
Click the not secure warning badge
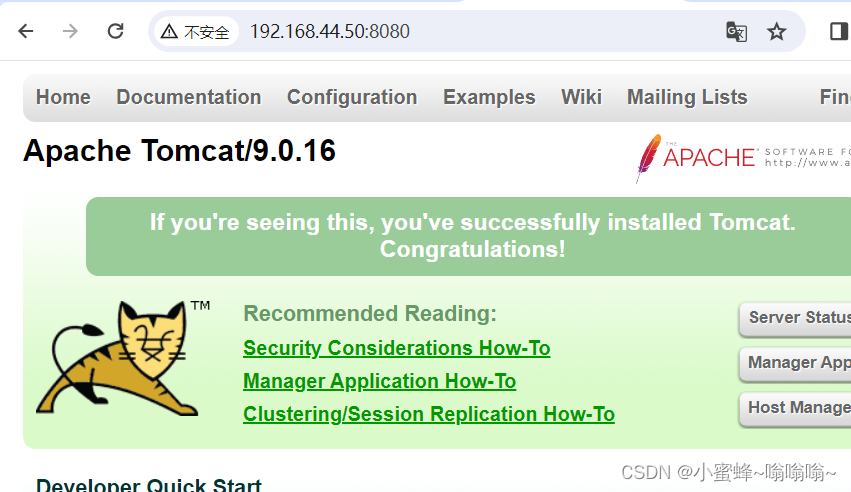196,31
